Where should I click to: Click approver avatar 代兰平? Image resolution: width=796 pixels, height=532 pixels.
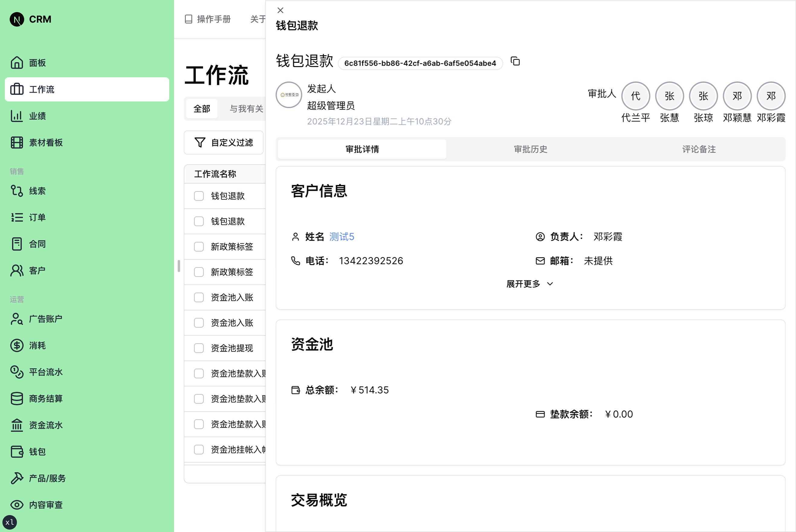[x=635, y=96]
